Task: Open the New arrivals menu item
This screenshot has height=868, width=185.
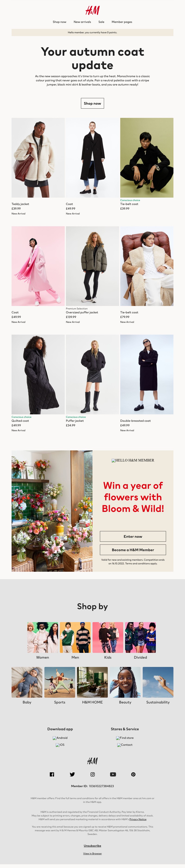Action: pos(82,22)
